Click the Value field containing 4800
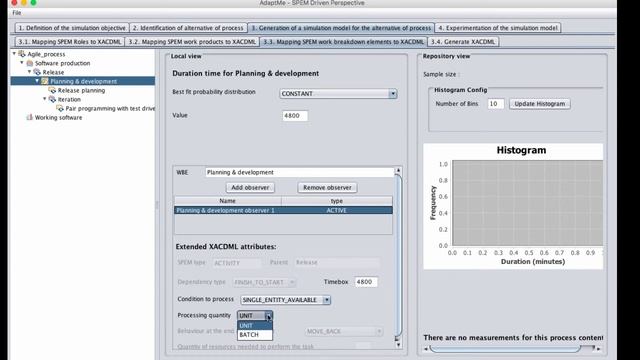Screen dimensions: 640x360 pyautogui.click(x=295, y=116)
